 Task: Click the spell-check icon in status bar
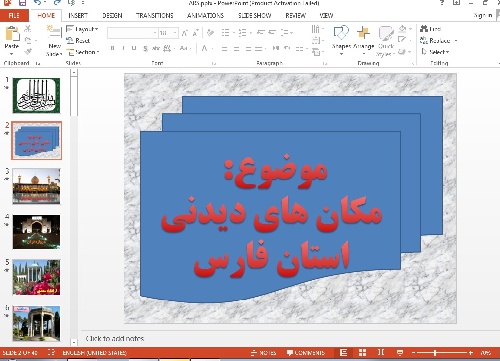tap(51, 352)
